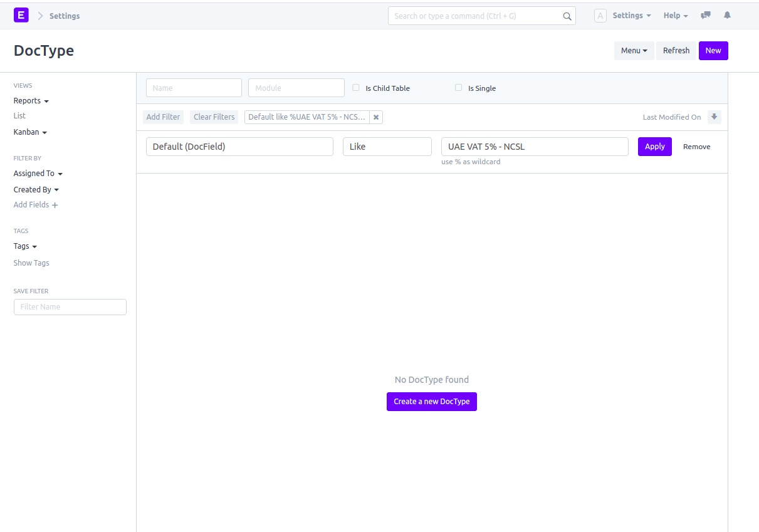Image resolution: width=759 pixels, height=532 pixels.
Task: Toggle Show Tags in the sidebar
Action: (31, 263)
